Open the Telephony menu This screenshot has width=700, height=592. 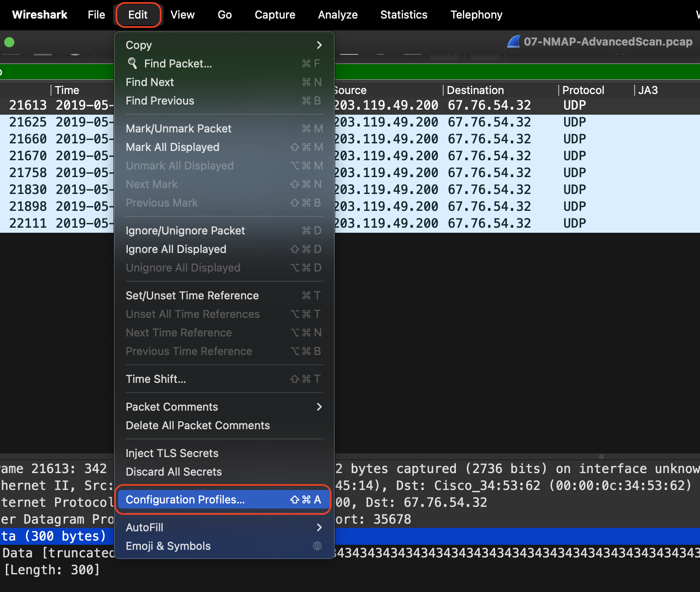coord(477,15)
